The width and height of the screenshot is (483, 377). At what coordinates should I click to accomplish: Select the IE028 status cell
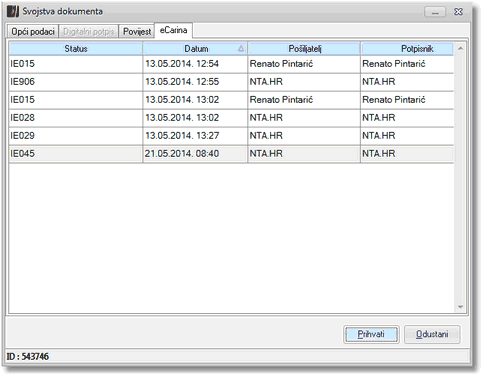(76, 118)
